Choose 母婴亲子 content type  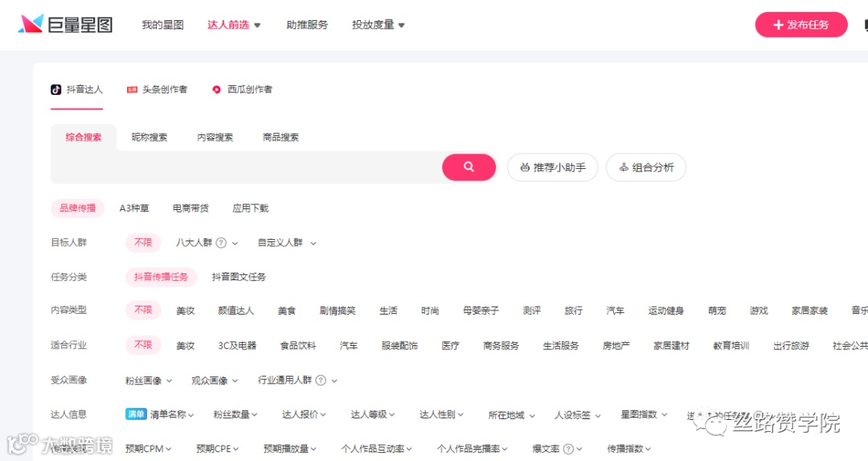click(x=481, y=311)
